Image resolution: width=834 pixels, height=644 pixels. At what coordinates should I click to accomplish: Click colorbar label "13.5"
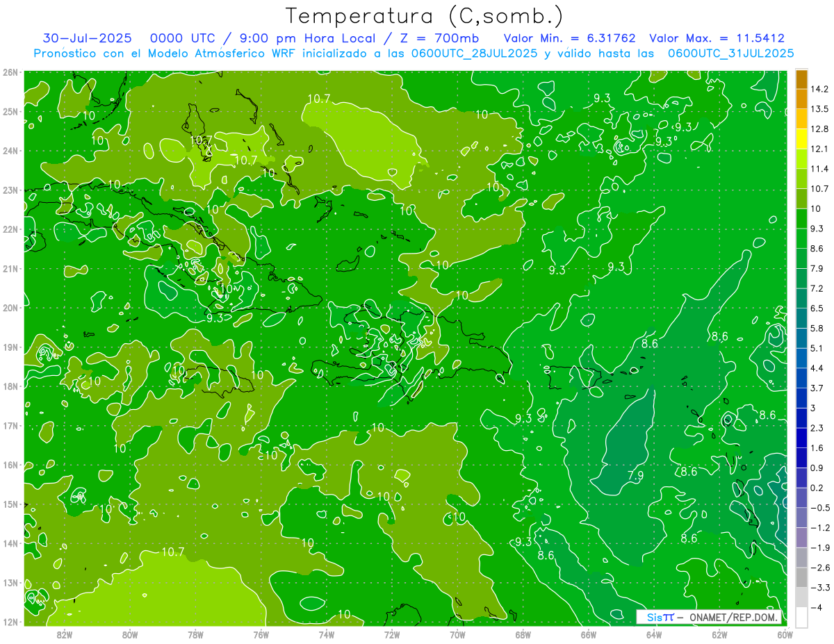(x=820, y=109)
